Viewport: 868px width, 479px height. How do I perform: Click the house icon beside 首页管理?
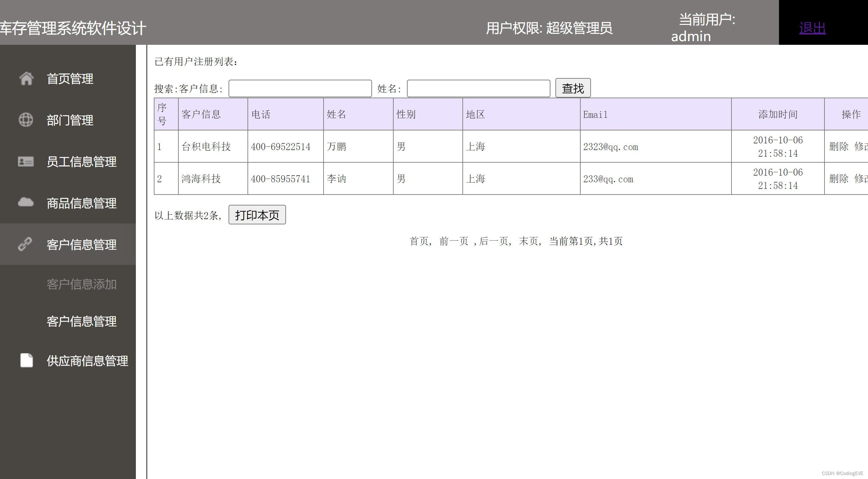pyautogui.click(x=26, y=78)
